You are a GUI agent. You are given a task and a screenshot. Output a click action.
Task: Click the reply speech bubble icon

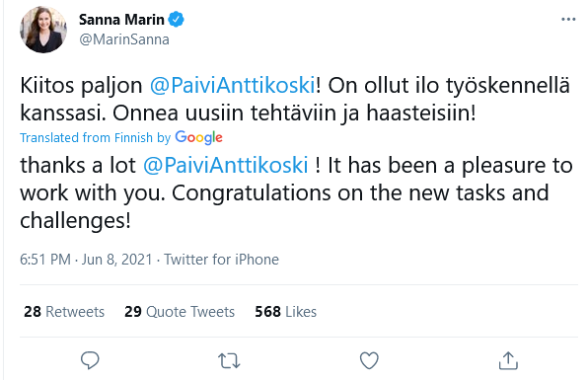pos(90,360)
